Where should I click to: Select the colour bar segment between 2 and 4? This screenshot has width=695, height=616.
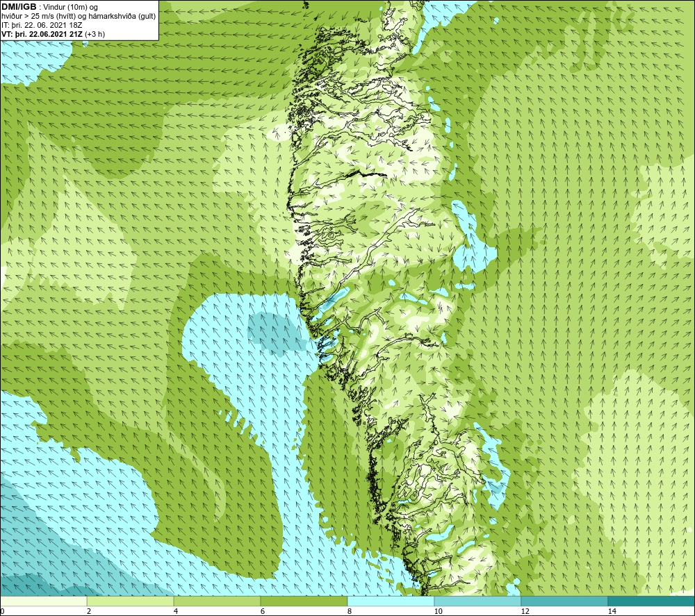[x=131, y=601]
